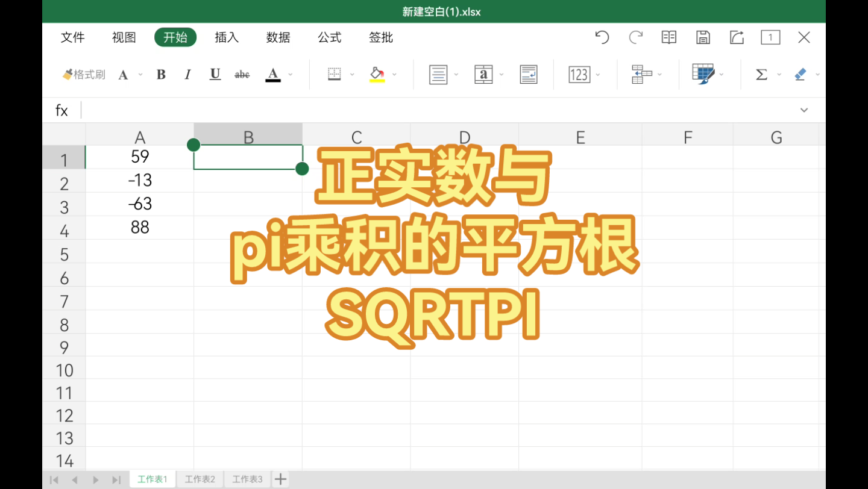Click the fx insert function button

pyautogui.click(x=61, y=110)
